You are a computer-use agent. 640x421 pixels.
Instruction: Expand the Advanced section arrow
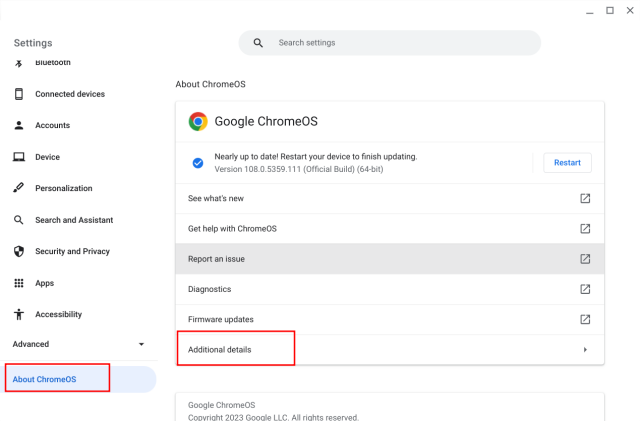[141, 344]
